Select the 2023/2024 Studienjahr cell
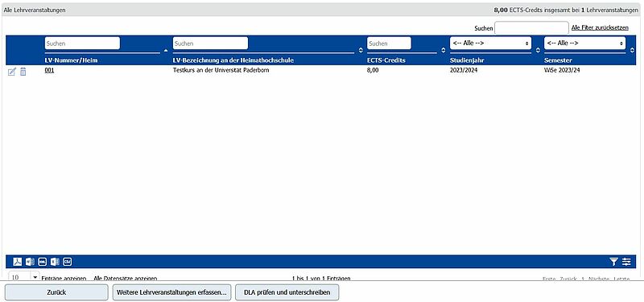644x302 pixels. (464, 70)
